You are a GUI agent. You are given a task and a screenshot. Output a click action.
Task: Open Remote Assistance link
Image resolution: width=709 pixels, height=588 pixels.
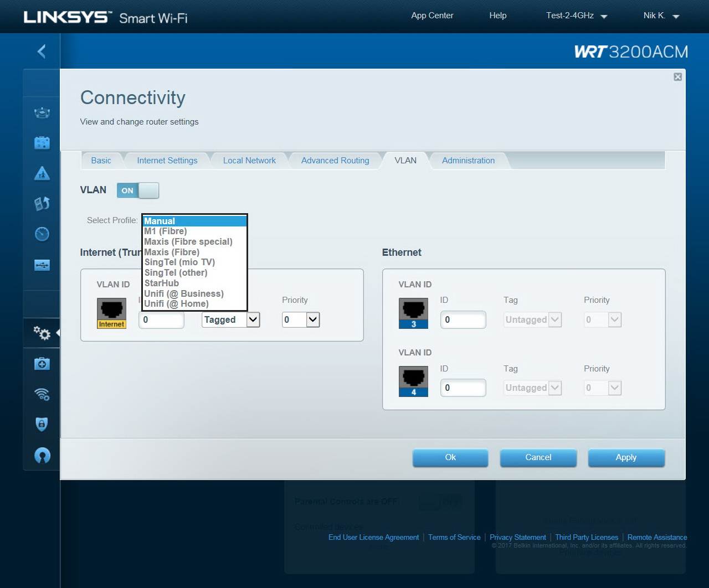click(x=657, y=537)
